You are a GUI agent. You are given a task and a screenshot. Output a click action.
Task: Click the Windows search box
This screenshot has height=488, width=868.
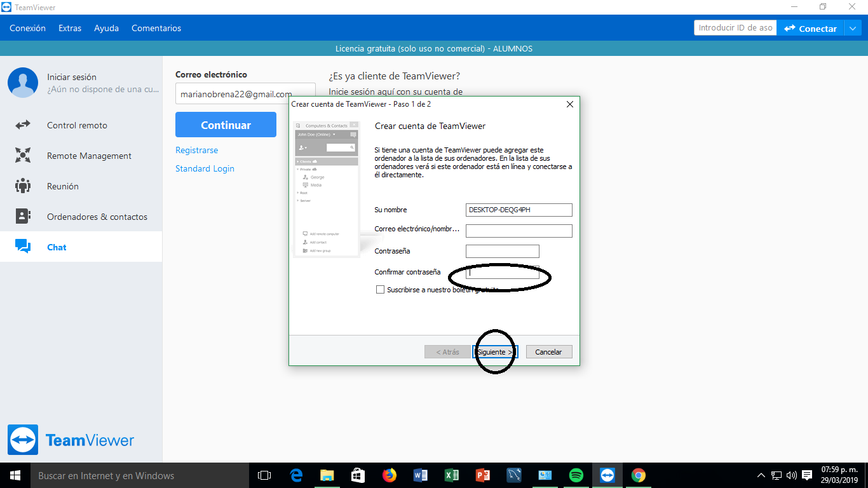pos(140,475)
